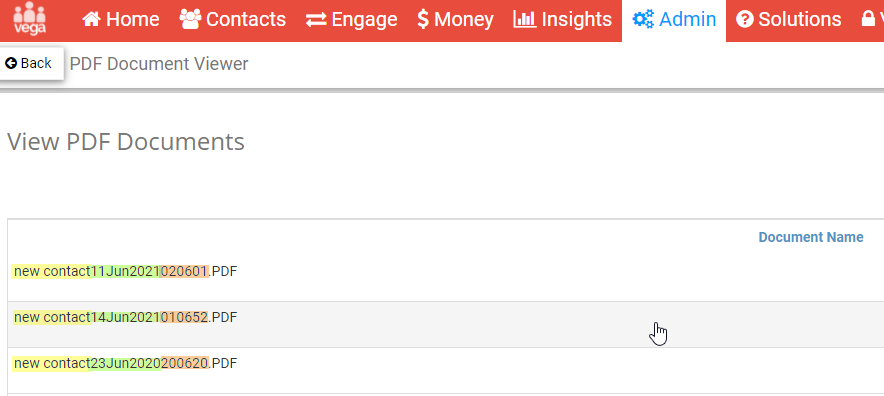The image size is (884, 396).
Task: Click the PDF Document Viewer title
Action: click(x=159, y=64)
